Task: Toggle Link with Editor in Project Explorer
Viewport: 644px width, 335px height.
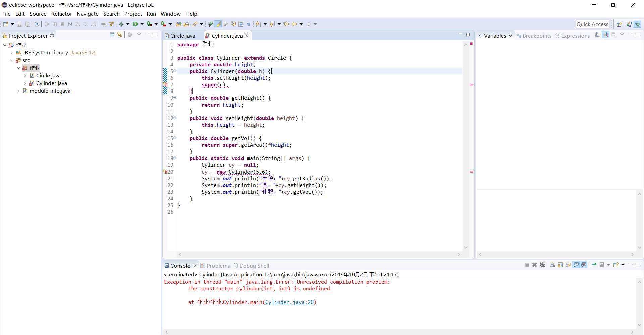Action: 120,35
